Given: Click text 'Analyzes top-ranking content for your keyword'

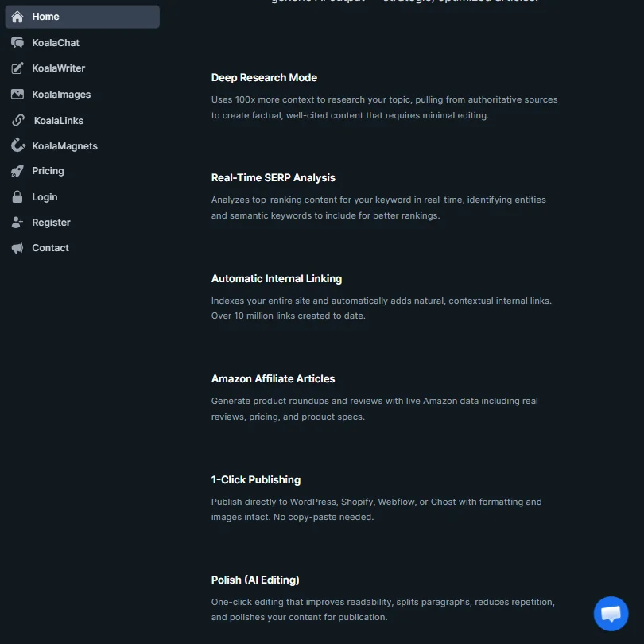Looking at the screenshot, I should [311, 200].
